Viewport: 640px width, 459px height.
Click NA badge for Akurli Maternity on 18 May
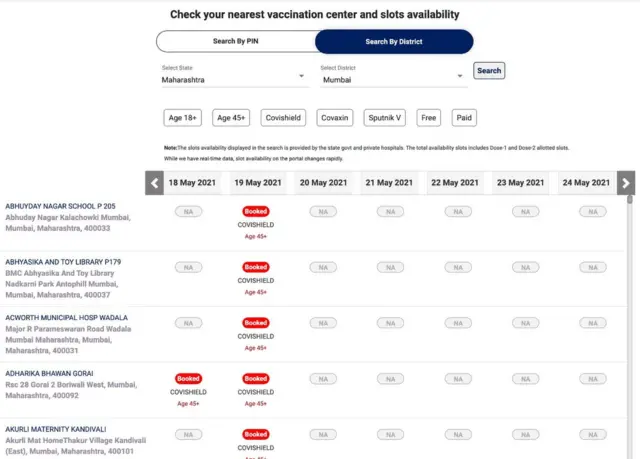(x=188, y=435)
